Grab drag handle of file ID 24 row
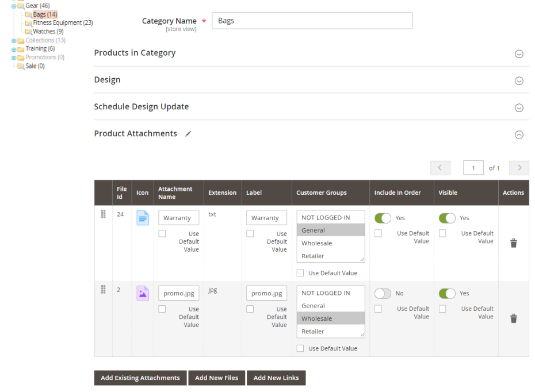The height and width of the screenshot is (392, 535). pos(104,214)
